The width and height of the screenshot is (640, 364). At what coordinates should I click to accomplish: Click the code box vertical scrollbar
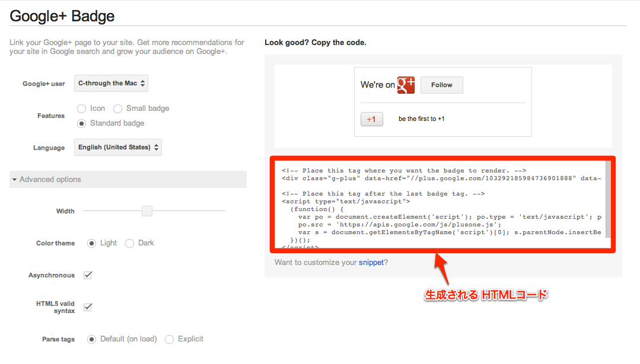click(608, 199)
